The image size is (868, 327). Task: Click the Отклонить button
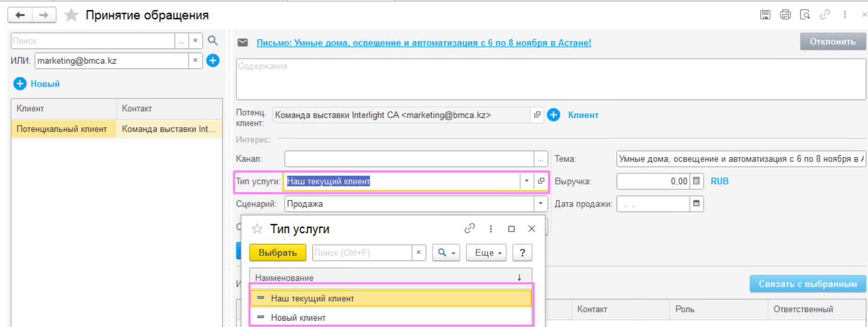832,41
